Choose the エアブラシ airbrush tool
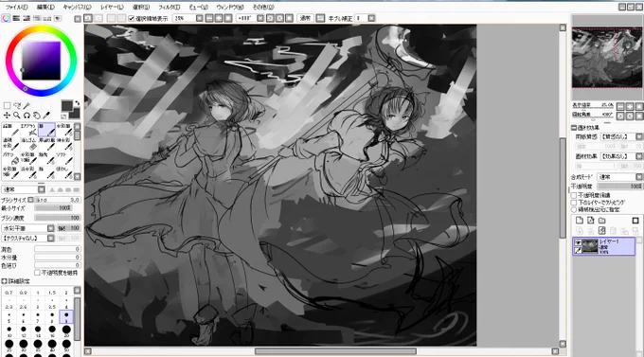The width and height of the screenshot is (644, 357). tap(28, 130)
